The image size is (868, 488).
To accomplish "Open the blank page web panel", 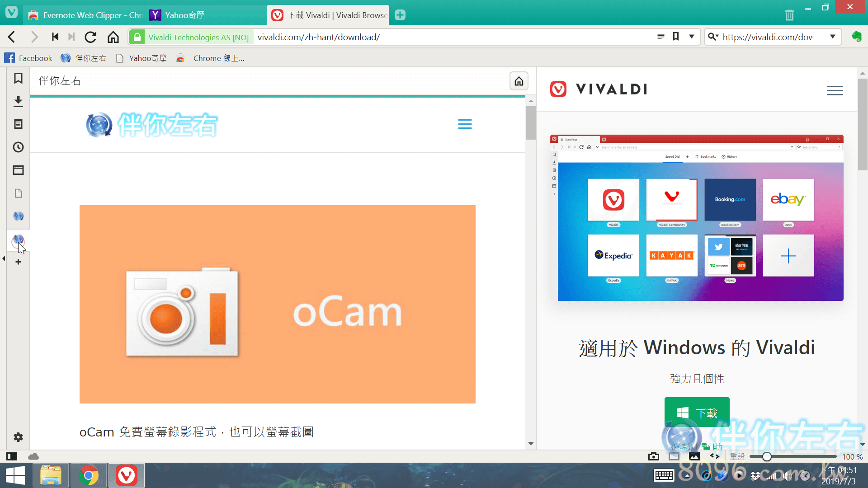I will pos(18,193).
